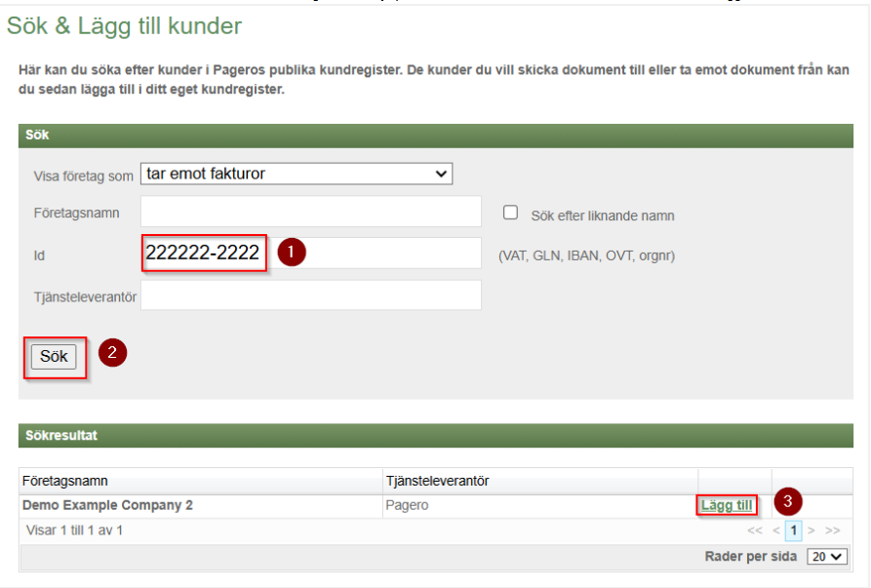Focus the Tjänsteleverantör input field

point(310,295)
